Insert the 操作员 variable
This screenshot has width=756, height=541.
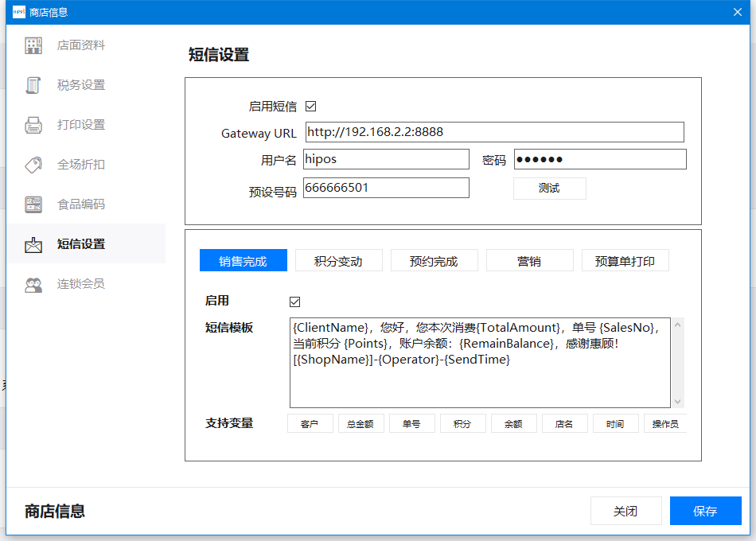(665, 423)
